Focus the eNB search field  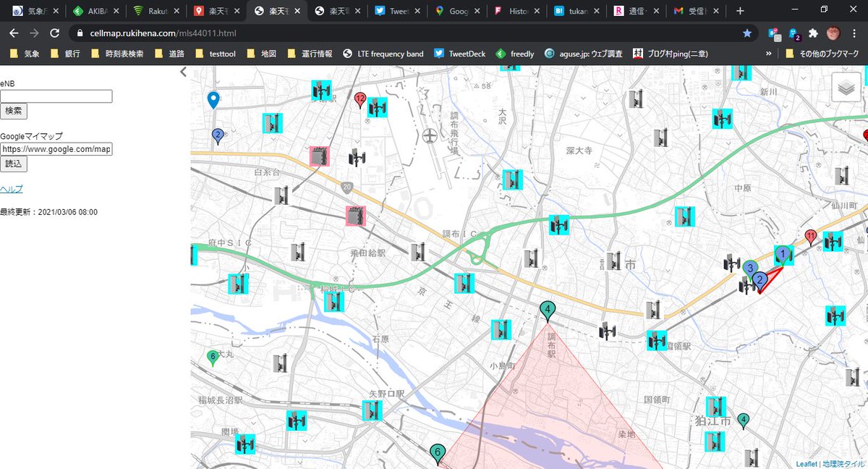click(56, 96)
